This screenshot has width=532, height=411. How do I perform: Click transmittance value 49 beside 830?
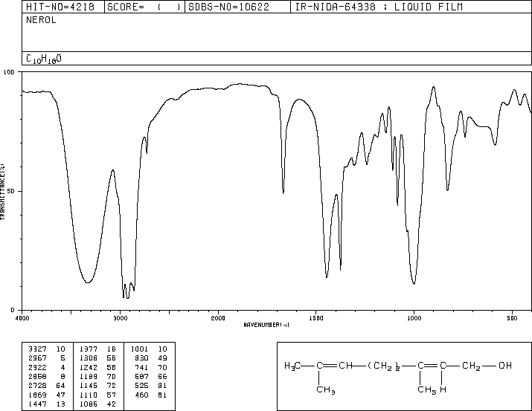tap(162, 358)
